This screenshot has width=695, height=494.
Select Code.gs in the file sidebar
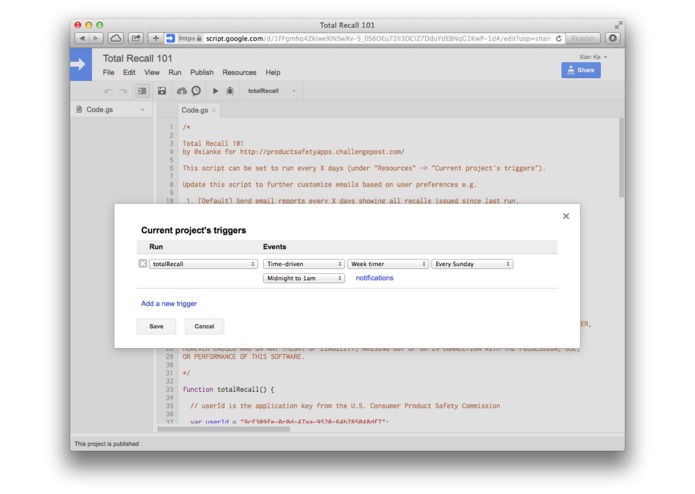pos(100,109)
